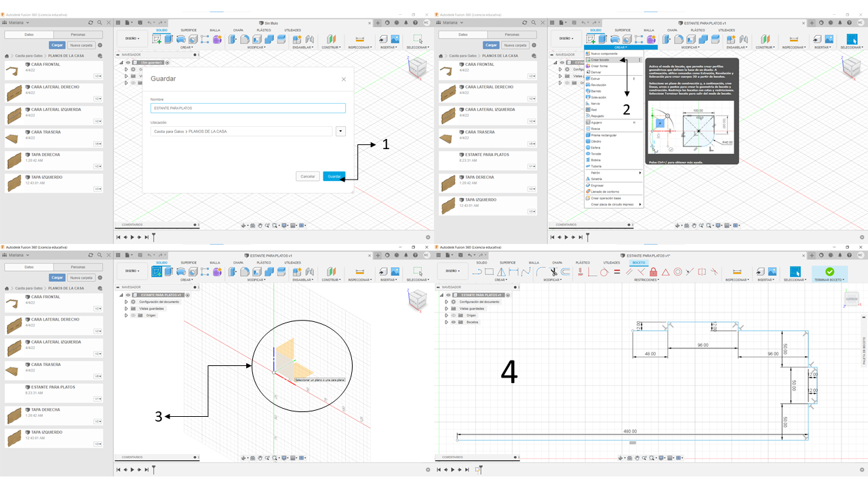The width and height of the screenshot is (868, 488).
Task: Select the 48.00 dimension in the sketch
Action: coord(650,354)
